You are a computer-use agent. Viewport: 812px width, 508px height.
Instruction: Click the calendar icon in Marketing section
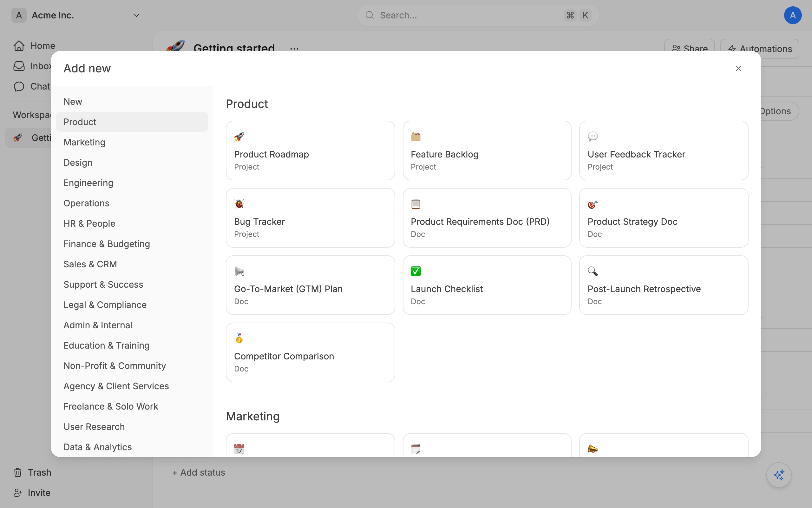click(239, 449)
